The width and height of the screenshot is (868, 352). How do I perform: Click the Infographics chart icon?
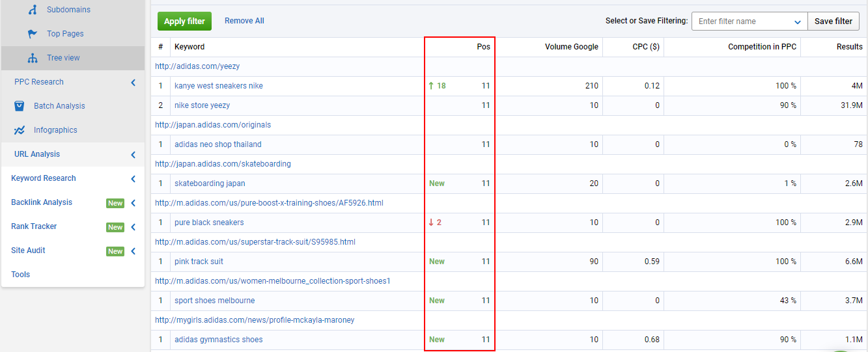(20, 130)
